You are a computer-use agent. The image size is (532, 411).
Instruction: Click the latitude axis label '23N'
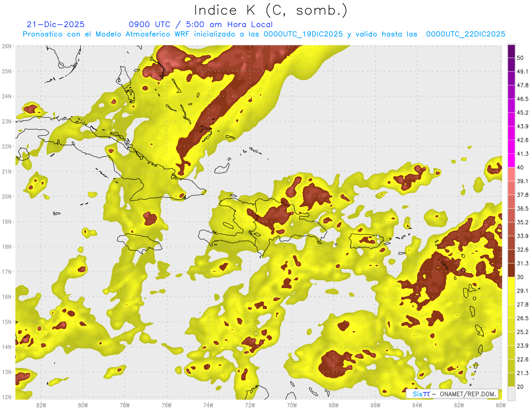point(7,121)
